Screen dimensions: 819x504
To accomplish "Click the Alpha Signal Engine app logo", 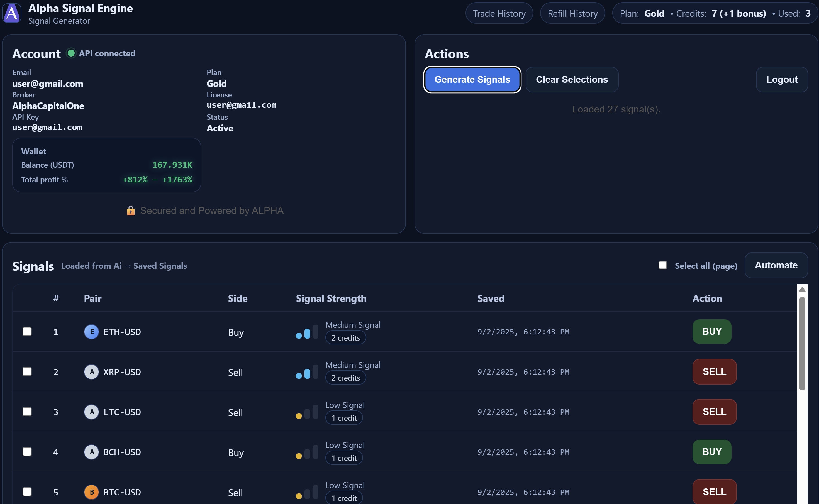I will tap(12, 13).
